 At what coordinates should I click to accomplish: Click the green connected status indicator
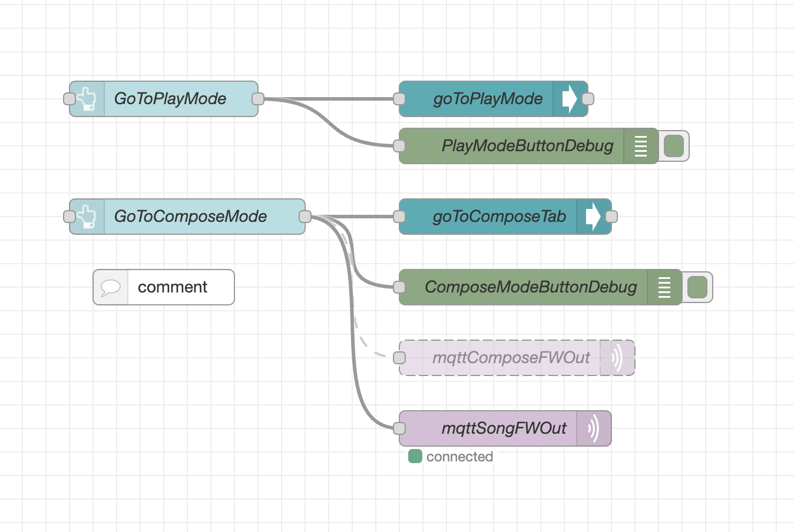click(x=415, y=457)
